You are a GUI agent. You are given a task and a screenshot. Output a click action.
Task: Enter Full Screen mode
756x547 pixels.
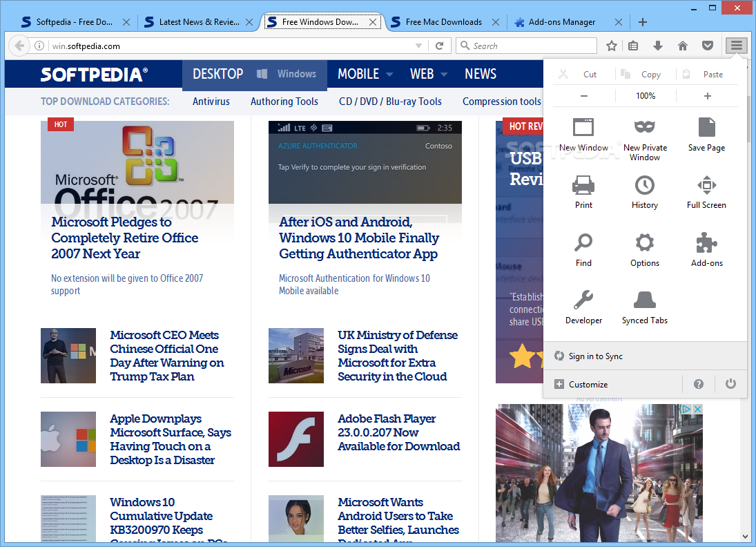coord(706,193)
